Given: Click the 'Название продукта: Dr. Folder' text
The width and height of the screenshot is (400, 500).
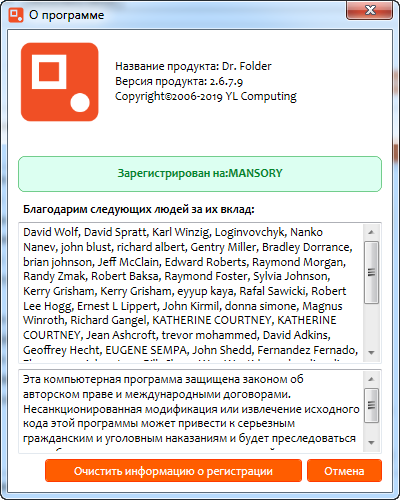Looking at the screenshot, I should pyautogui.click(x=193, y=66).
